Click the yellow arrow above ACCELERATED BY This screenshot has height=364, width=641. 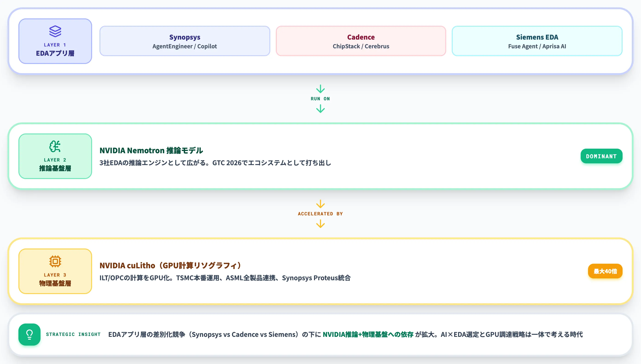pos(320,204)
